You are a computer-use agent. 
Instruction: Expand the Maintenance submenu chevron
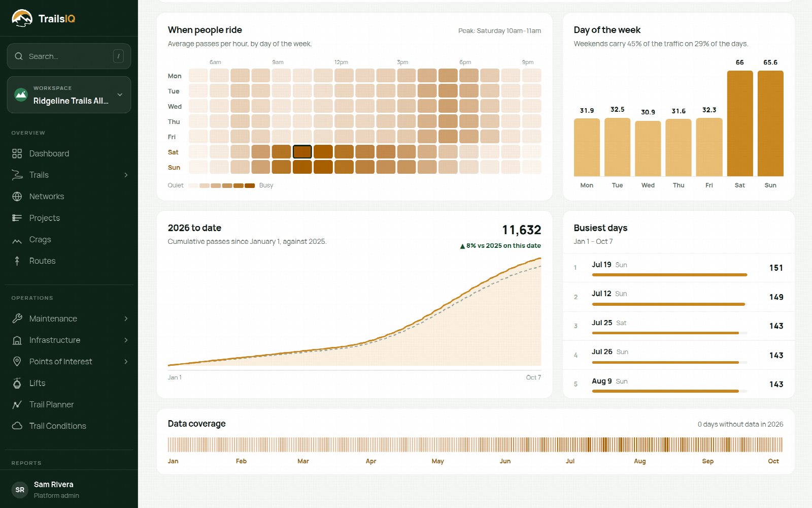click(126, 319)
